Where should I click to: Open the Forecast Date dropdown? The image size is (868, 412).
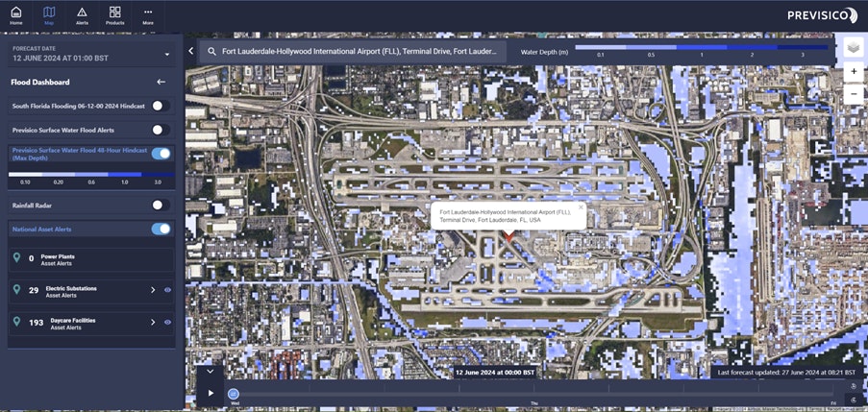click(x=91, y=54)
